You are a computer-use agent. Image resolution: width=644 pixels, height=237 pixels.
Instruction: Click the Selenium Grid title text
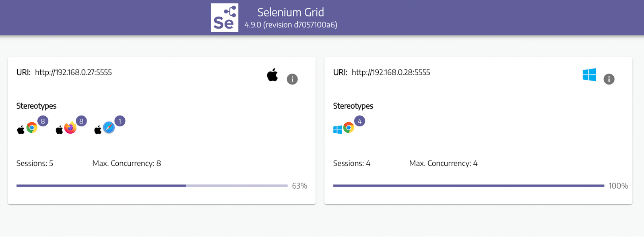click(x=291, y=12)
